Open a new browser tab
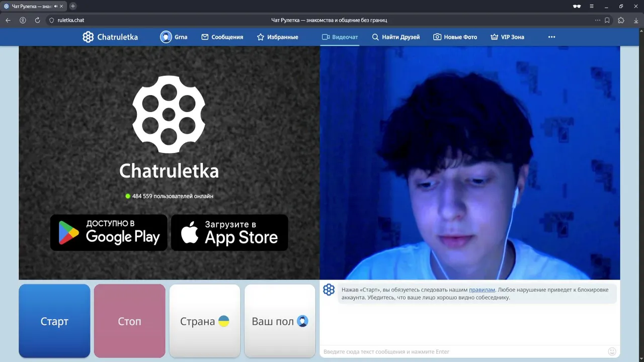 pos(73,6)
